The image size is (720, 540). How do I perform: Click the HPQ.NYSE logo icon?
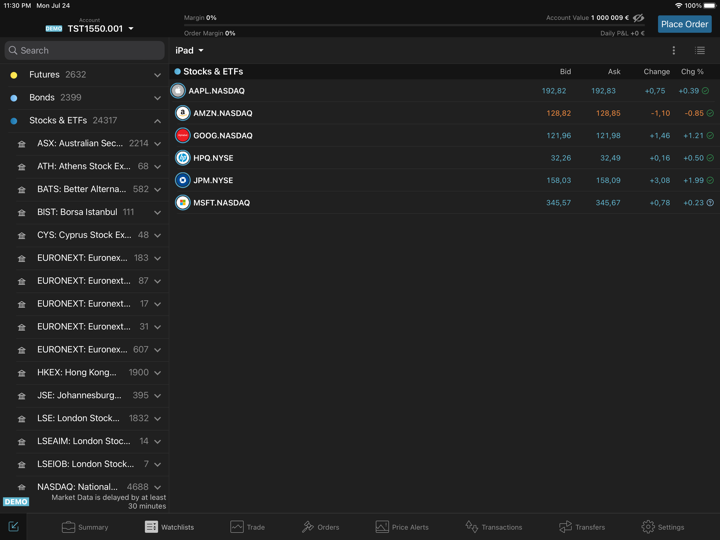point(183,158)
